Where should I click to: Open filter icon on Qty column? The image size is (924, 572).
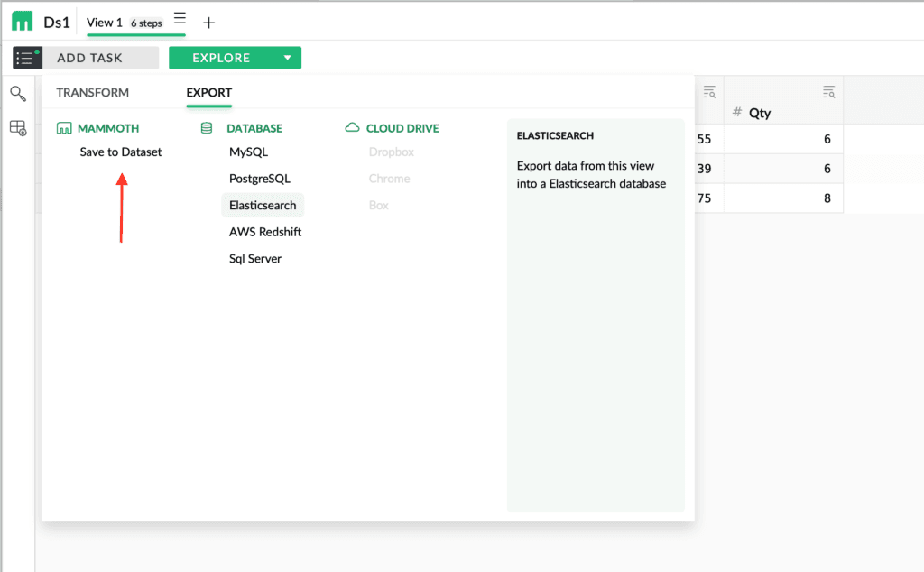[828, 92]
